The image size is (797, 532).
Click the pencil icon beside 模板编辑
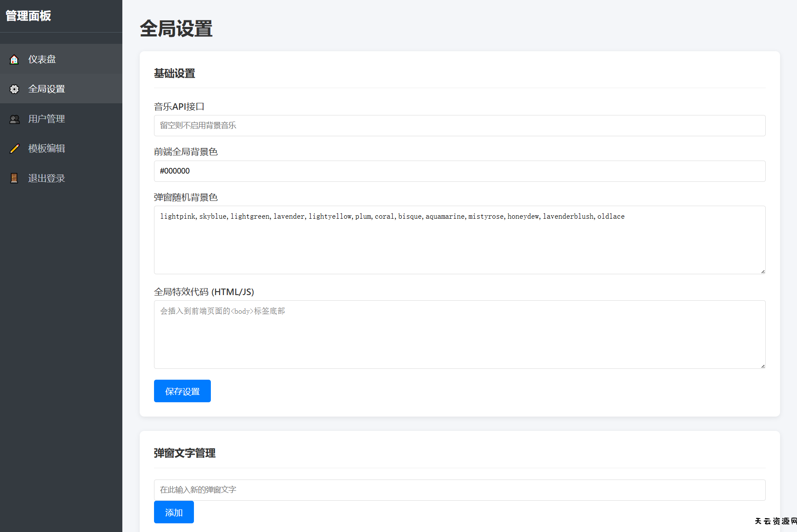(x=14, y=148)
